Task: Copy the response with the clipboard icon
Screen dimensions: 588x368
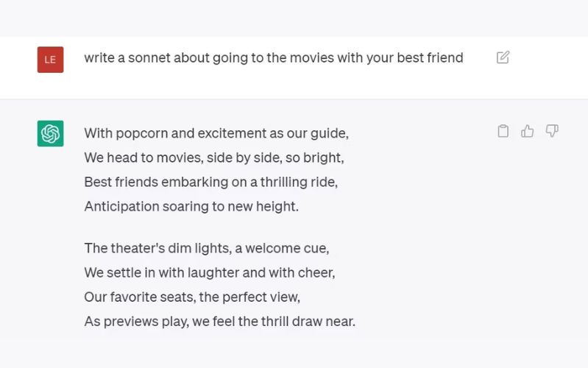Action: pyautogui.click(x=503, y=131)
